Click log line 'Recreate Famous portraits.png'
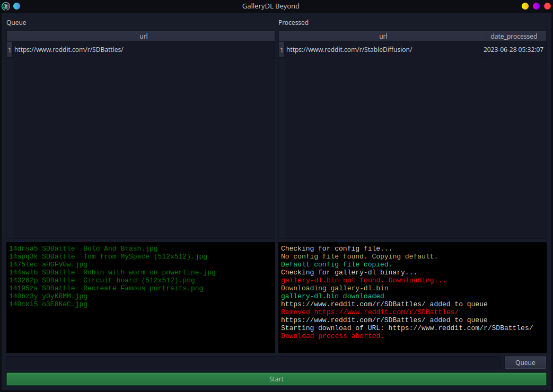The image size is (553, 392). click(106, 288)
